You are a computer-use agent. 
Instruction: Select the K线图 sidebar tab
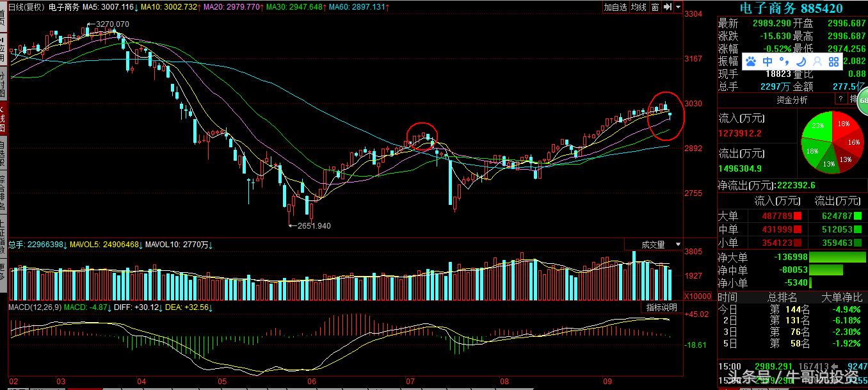click(3, 118)
